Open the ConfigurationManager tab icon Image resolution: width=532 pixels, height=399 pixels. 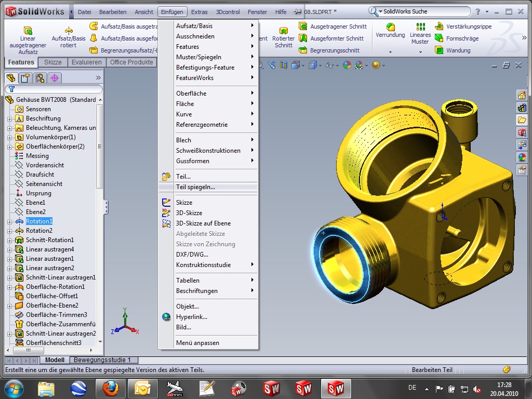39,78
